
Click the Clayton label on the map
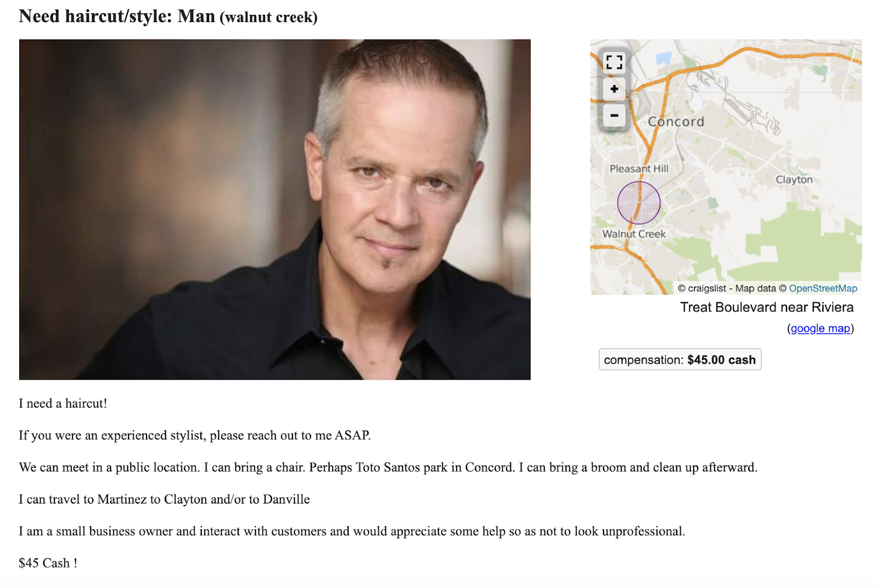(x=793, y=180)
